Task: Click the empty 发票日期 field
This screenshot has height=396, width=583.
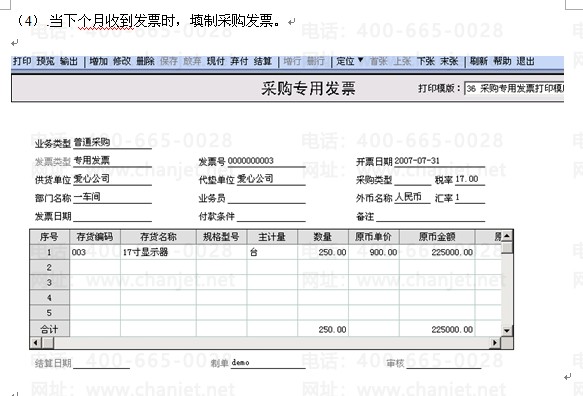Action: click(x=113, y=216)
